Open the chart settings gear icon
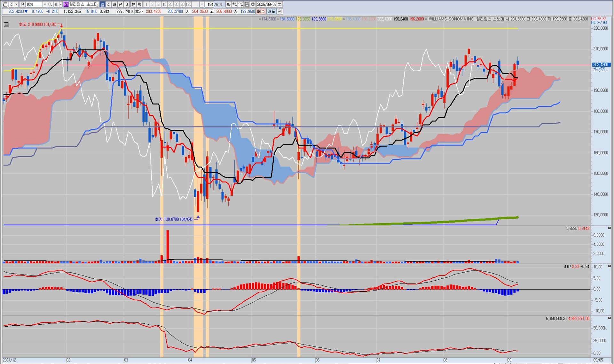 coord(253,4)
